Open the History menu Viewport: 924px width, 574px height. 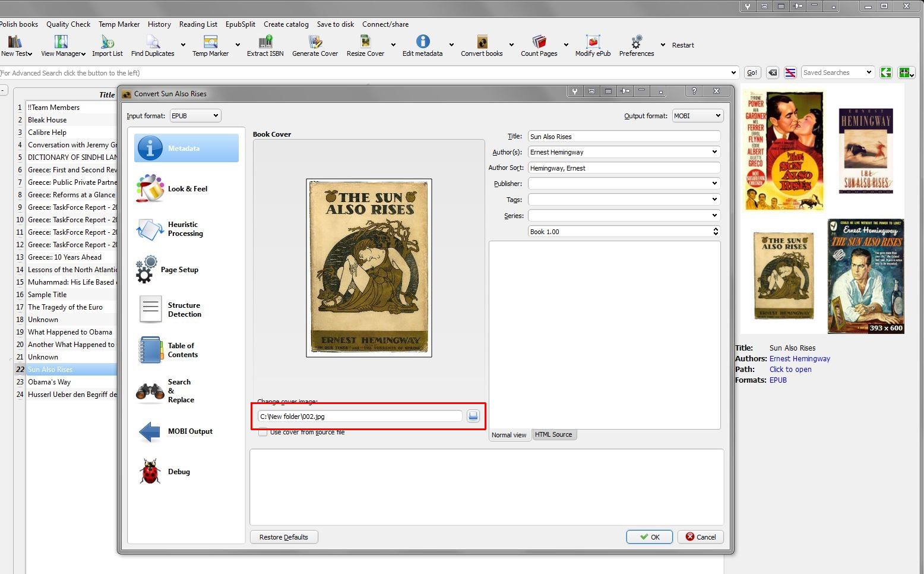point(159,24)
